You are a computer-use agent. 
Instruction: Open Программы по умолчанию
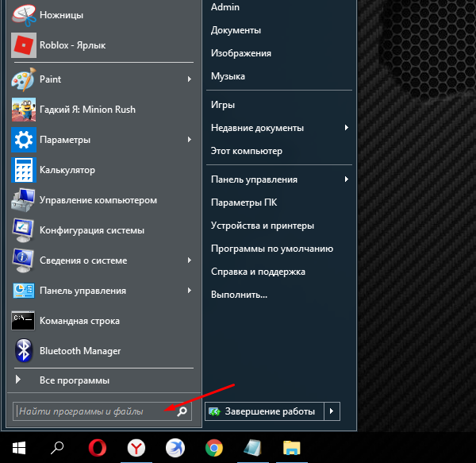point(272,249)
